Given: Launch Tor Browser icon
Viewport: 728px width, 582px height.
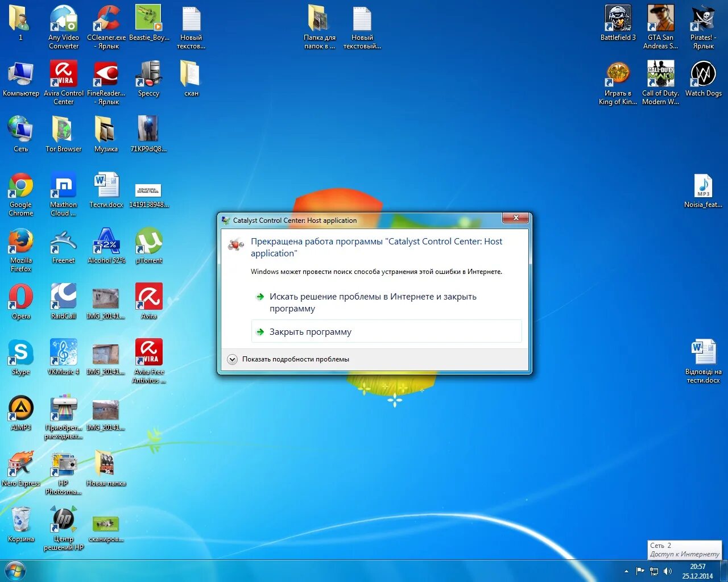Looking at the screenshot, I should click(x=64, y=134).
